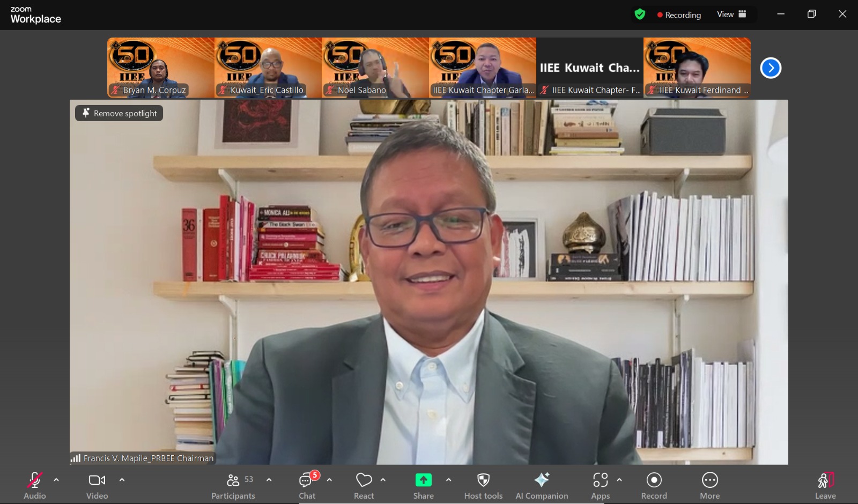
Task: Click the encryption shield icon
Action: 640,14
